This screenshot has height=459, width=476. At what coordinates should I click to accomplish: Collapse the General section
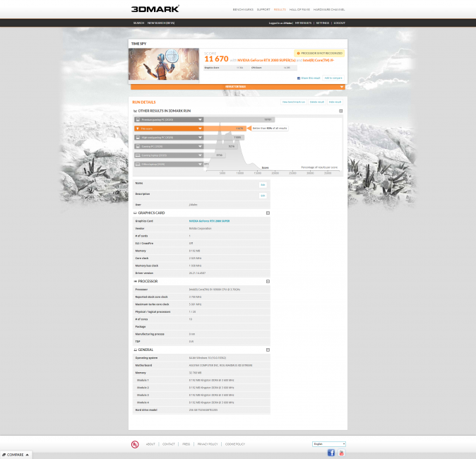click(x=268, y=350)
